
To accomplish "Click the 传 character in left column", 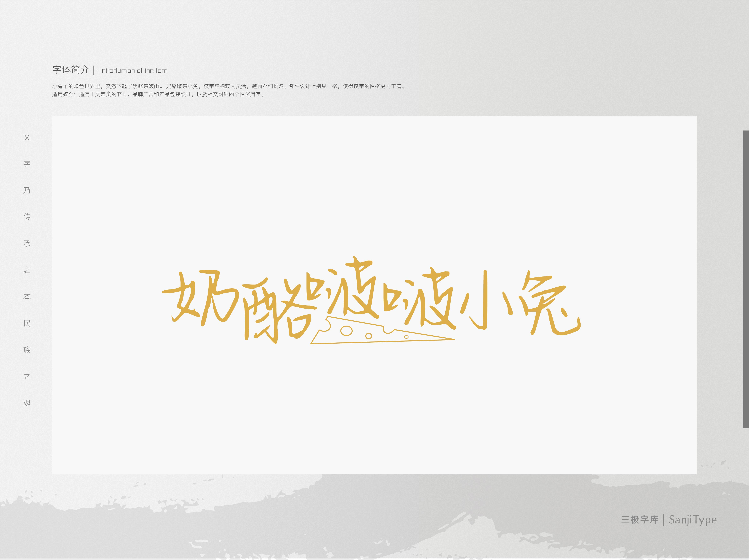I will coord(27,217).
